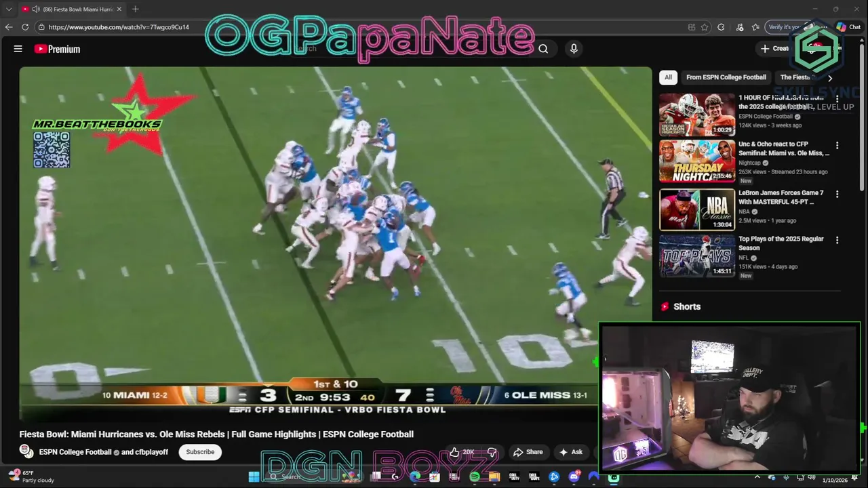Open options menu for LeBron James video
This screenshot has height=488, width=868.
tap(837, 194)
